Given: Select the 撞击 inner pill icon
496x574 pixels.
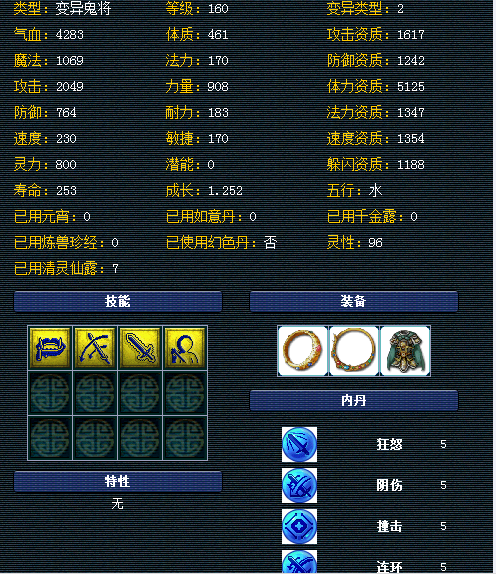Looking at the screenshot, I should [299, 526].
